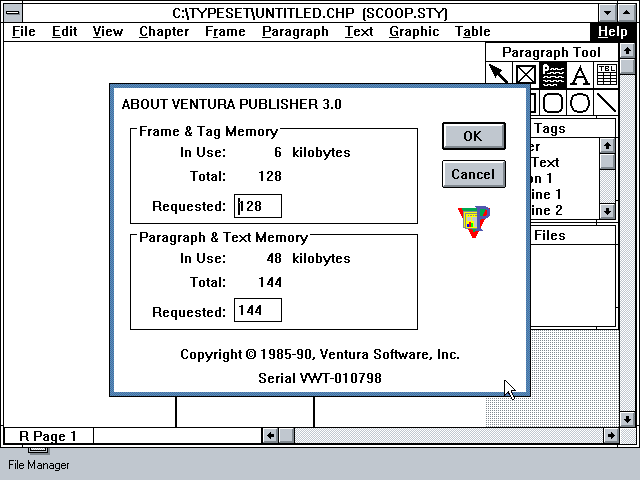Open the Frame menu
The height and width of the screenshot is (480, 640).
[225, 31]
